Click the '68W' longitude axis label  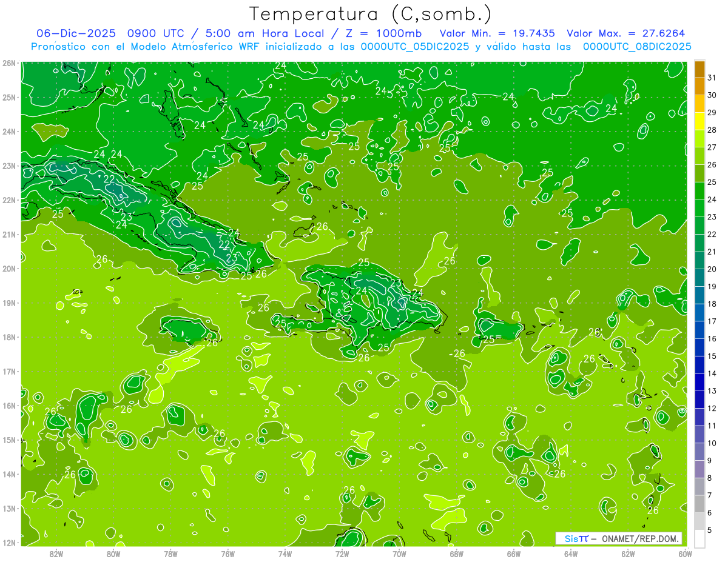[x=456, y=554]
